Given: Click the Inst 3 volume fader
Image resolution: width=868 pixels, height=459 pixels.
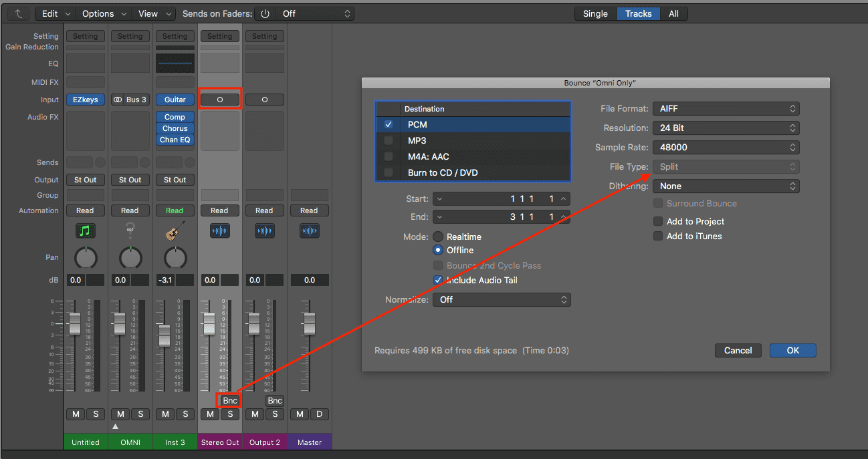Looking at the screenshot, I should 164,335.
